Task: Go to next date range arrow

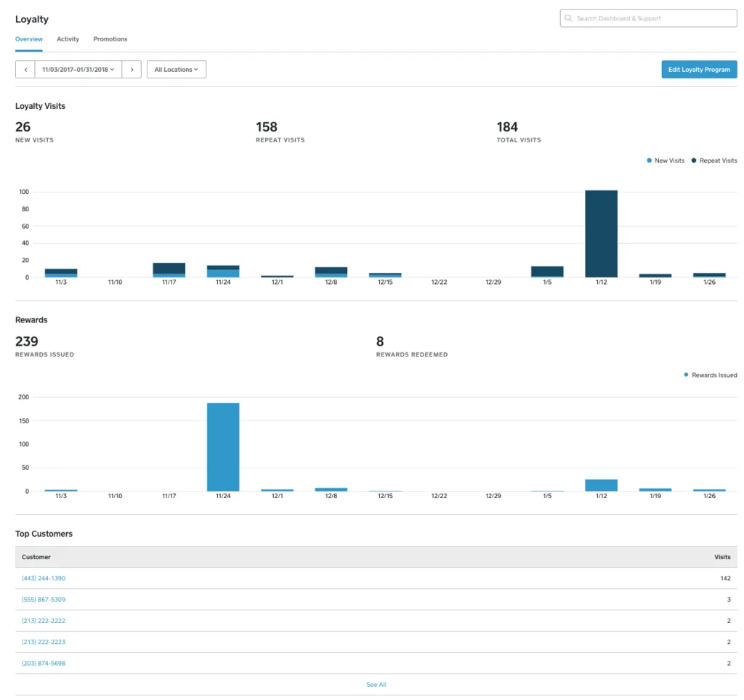Action: (132, 69)
